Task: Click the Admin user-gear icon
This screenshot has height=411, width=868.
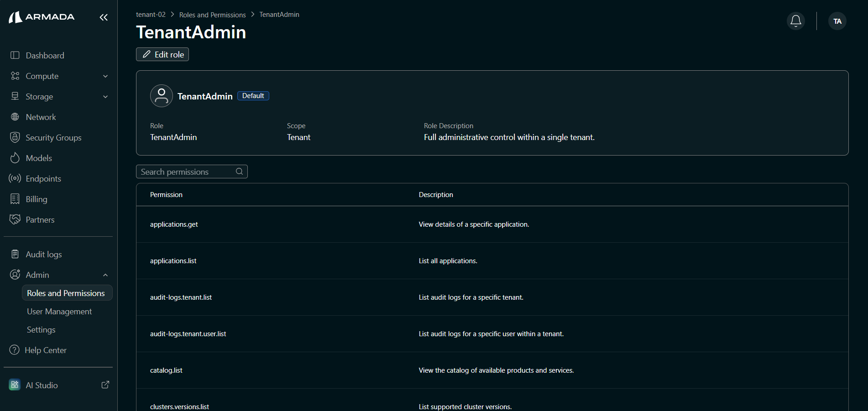Action: [15, 275]
